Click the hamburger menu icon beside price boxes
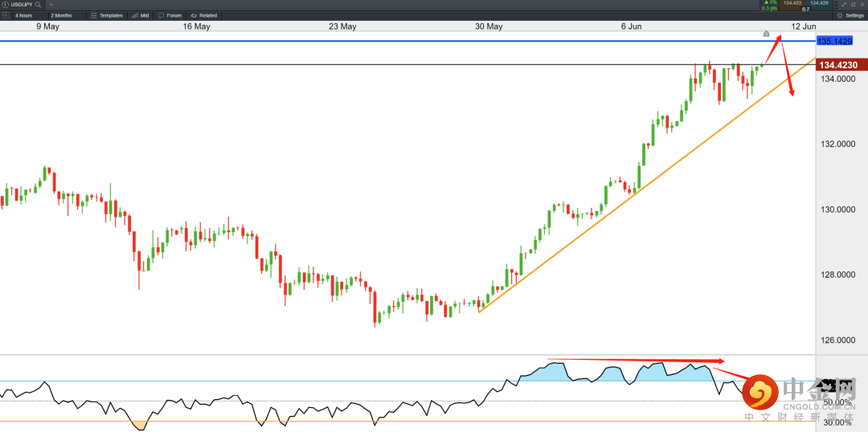 tap(836, 5)
